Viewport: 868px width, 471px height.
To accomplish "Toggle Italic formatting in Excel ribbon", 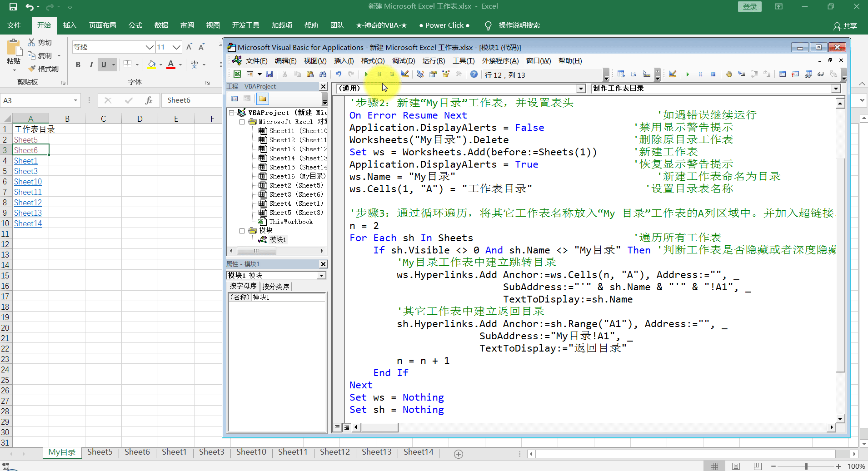I will (x=91, y=64).
